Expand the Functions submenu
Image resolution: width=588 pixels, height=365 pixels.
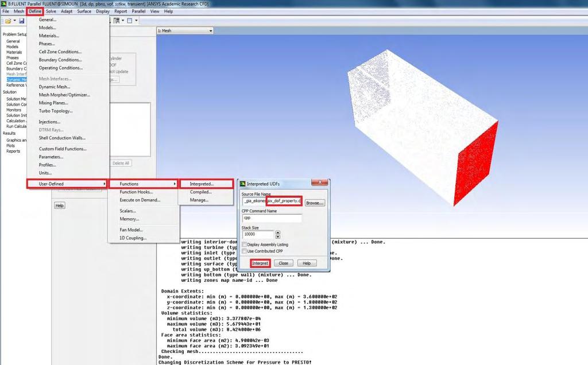pyautogui.click(x=143, y=184)
